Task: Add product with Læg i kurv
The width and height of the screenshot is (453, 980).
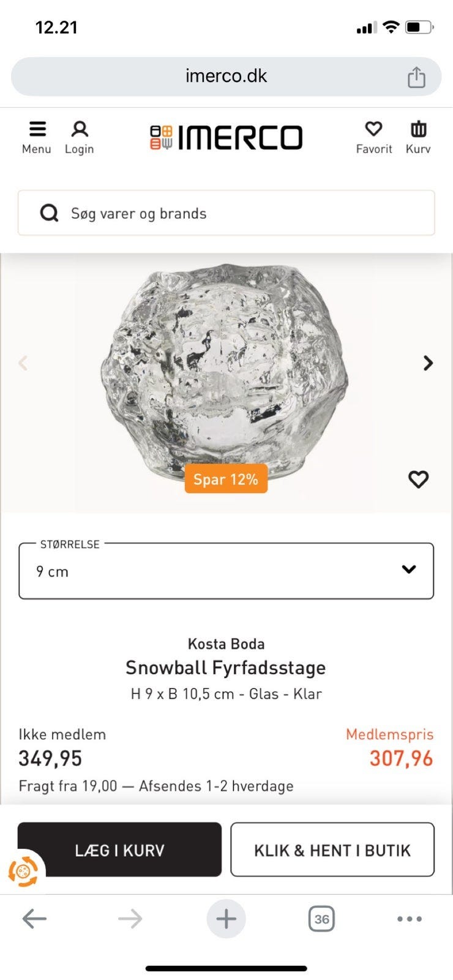Action: click(x=119, y=850)
